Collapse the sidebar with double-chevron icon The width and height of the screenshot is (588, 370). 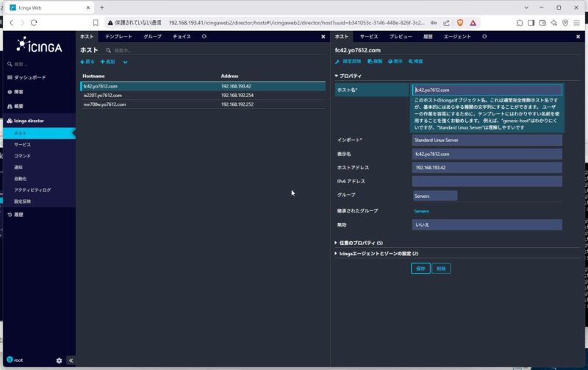(x=71, y=360)
